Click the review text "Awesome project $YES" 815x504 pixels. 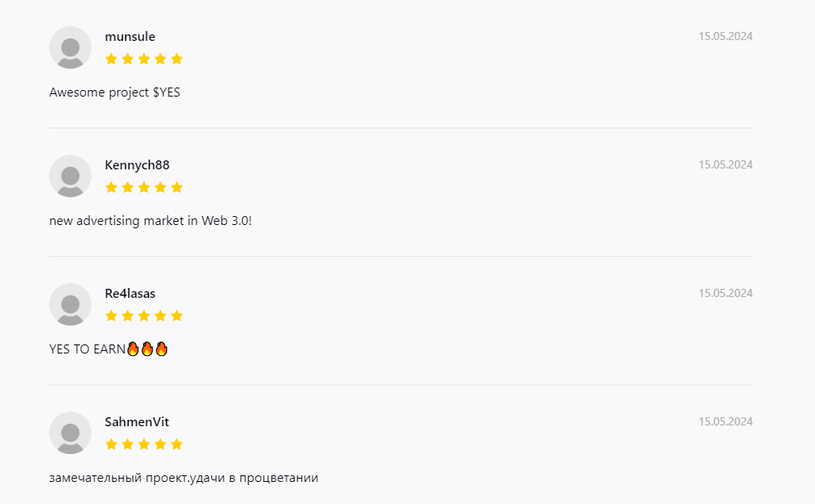point(115,92)
